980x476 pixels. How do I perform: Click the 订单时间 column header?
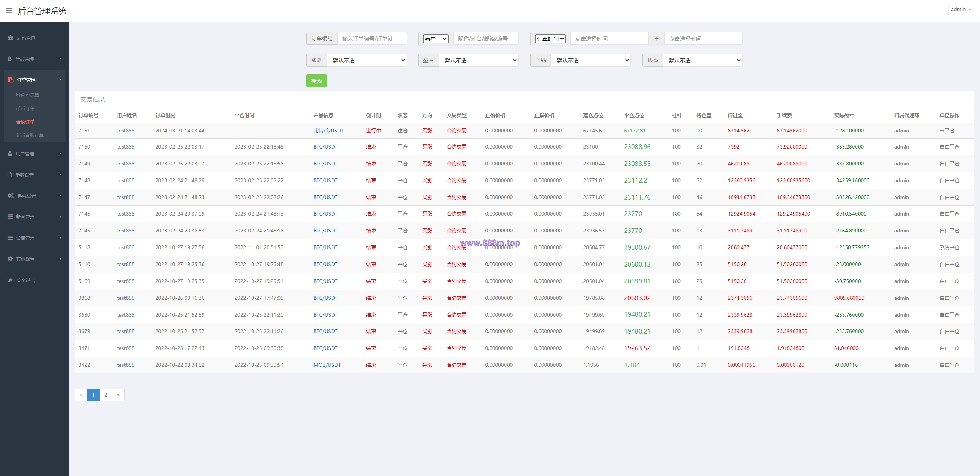(165, 115)
